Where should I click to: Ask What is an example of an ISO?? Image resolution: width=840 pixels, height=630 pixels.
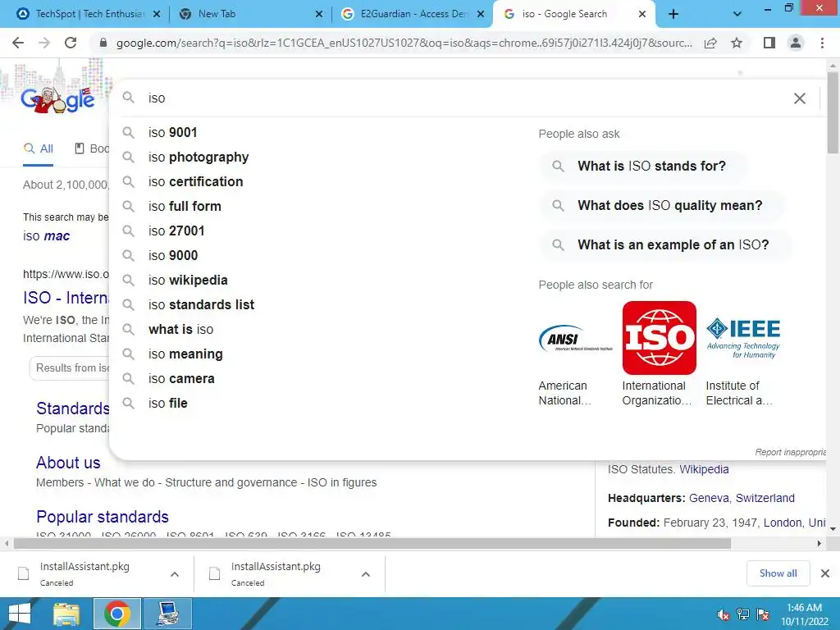(x=664, y=244)
